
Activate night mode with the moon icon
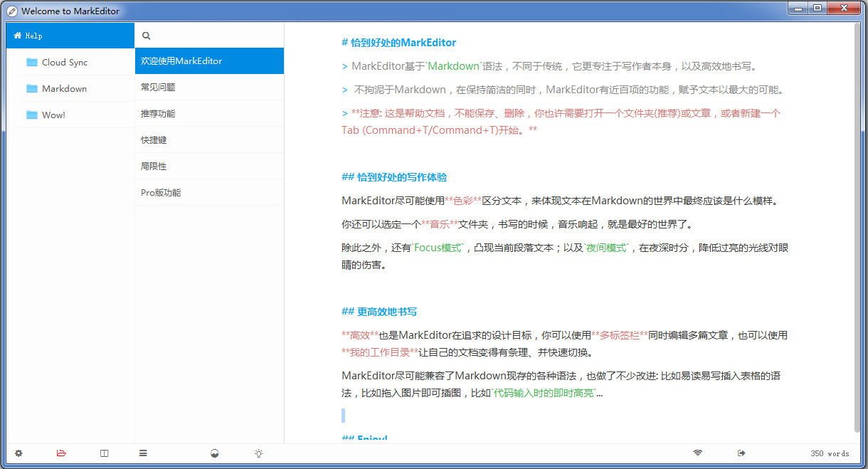point(214,453)
